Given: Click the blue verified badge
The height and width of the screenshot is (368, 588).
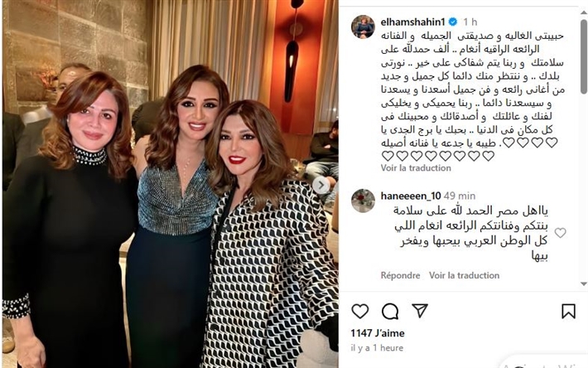Looking at the screenshot, I should point(453,22).
